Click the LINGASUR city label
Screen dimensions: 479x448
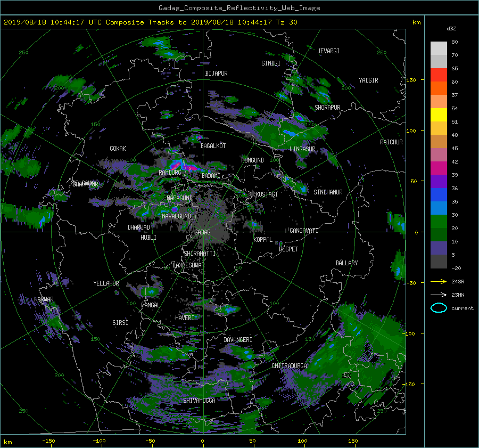click(302, 149)
